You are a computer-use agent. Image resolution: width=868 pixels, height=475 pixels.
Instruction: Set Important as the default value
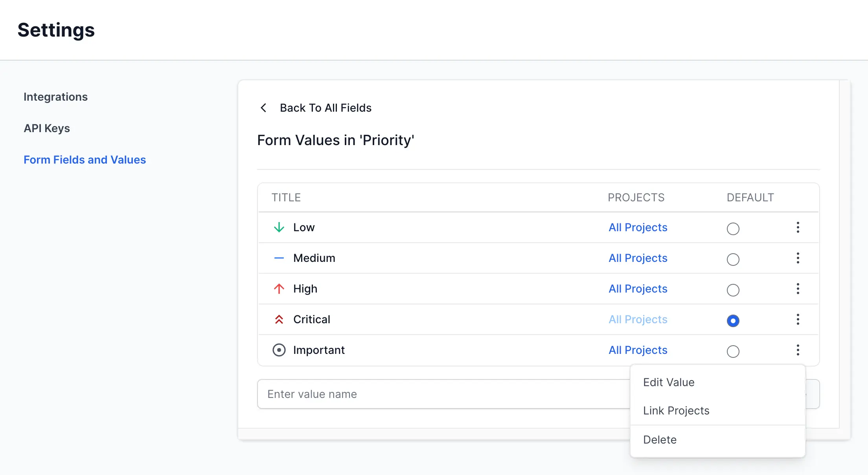(x=733, y=352)
